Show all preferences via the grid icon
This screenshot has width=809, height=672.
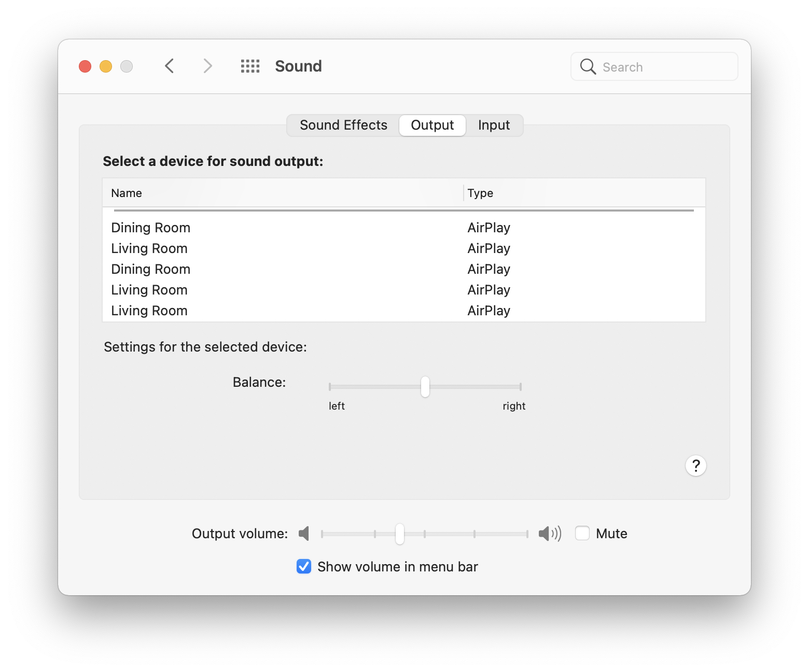tap(250, 66)
